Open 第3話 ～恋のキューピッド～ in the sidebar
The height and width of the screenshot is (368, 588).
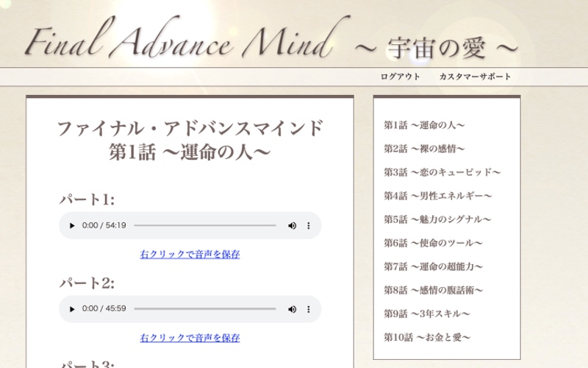442,172
